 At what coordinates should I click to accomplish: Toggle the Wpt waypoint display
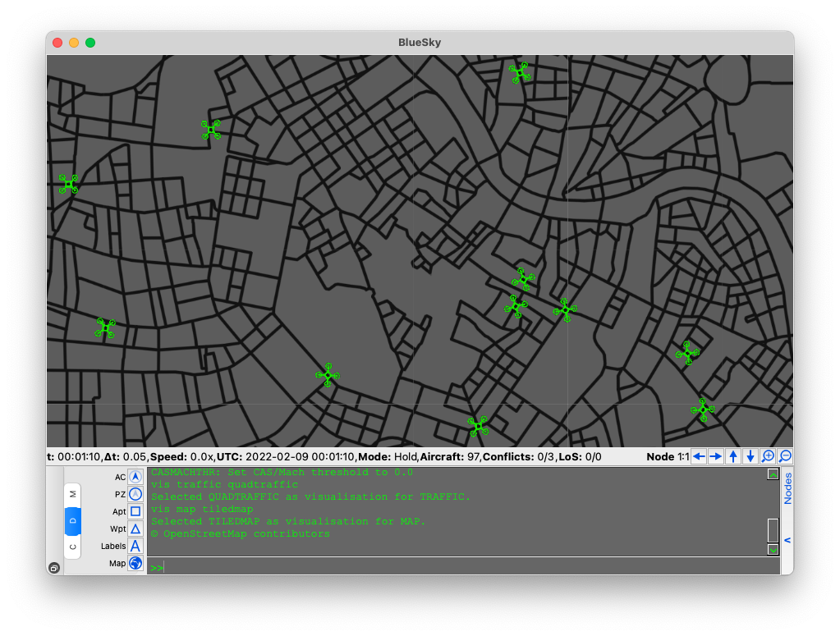pos(135,529)
